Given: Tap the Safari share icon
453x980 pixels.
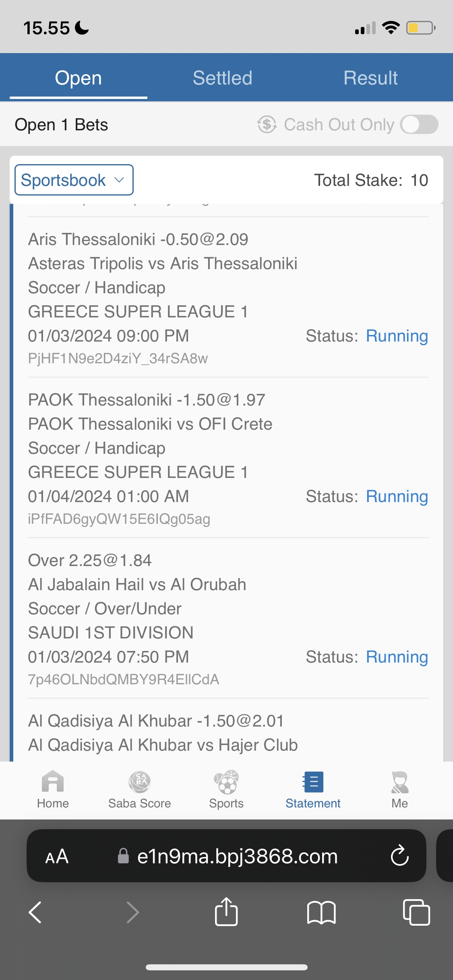Looking at the screenshot, I should [x=226, y=912].
